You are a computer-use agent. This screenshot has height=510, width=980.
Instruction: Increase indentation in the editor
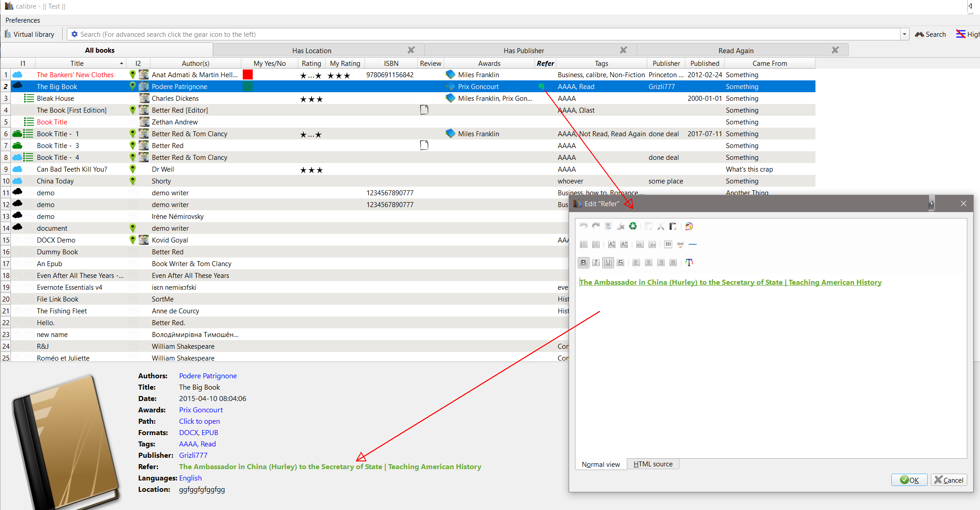click(x=640, y=244)
